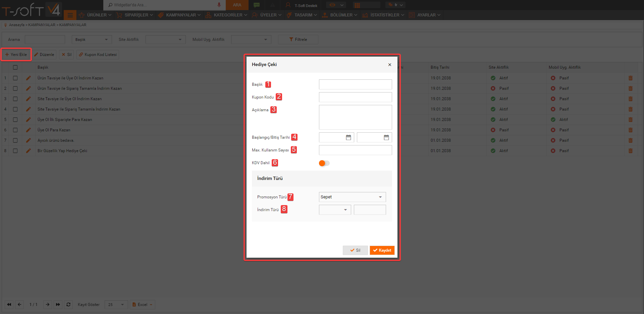The width and height of the screenshot is (644, 314).
Task: Open the KAMPANYALAR menu
Action: [x=179, y=15]
